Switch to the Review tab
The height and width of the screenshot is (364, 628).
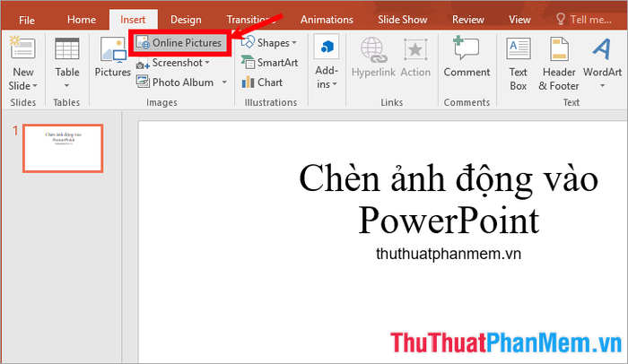(467, 20)
